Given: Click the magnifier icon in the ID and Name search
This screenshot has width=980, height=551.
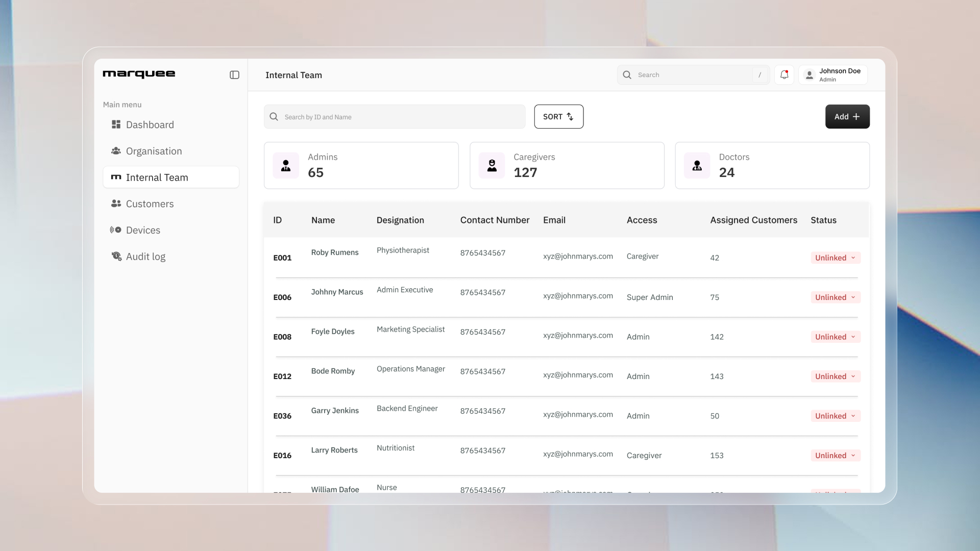Looking at the screenshot, I should 274,117.
